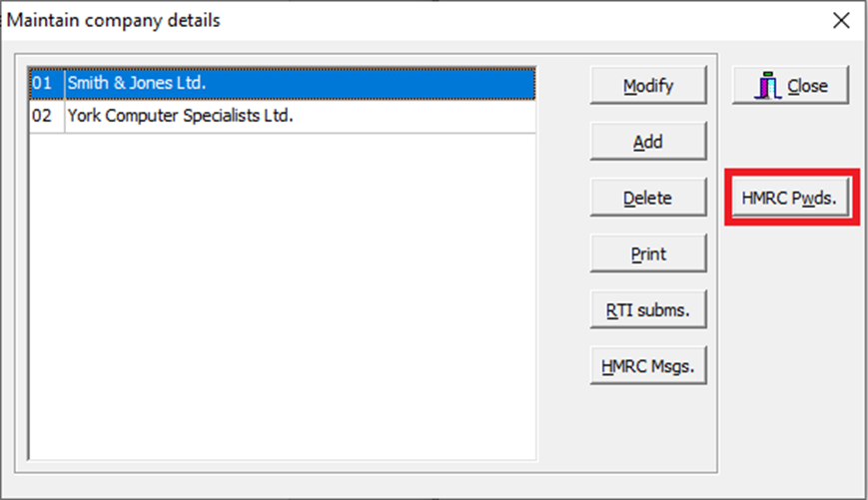Viewport: 868px width, 500px height.
Task: Add a new company
Action: 648,142
